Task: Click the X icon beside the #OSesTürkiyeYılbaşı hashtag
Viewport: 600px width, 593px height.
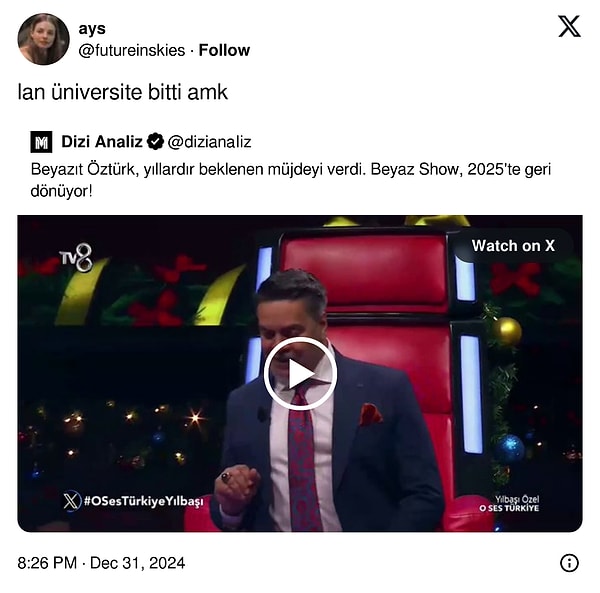Action: [72, 501]
